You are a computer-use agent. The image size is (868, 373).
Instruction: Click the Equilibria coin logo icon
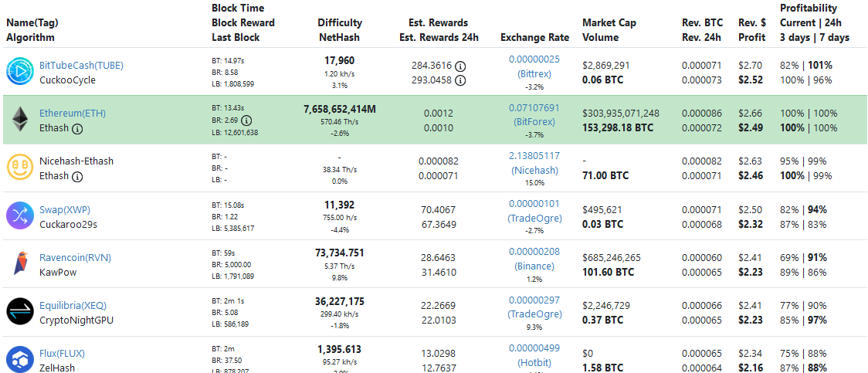pyautogui.click(x=19, y=312)
